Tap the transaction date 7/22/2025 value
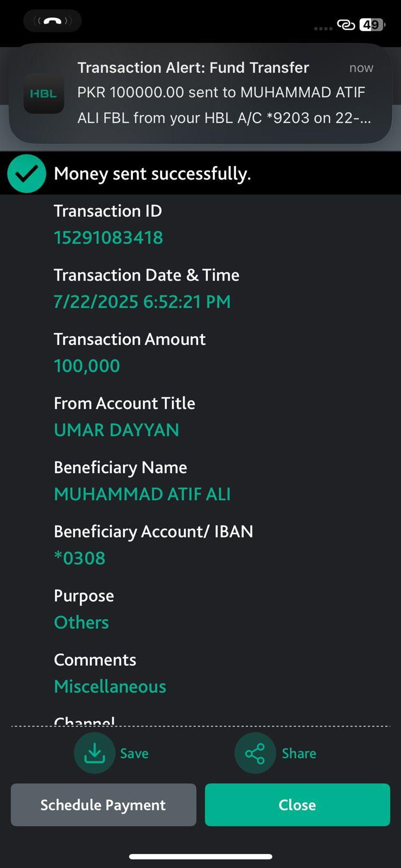Screen dimensions: 401x868 click(x=142, y=302)
